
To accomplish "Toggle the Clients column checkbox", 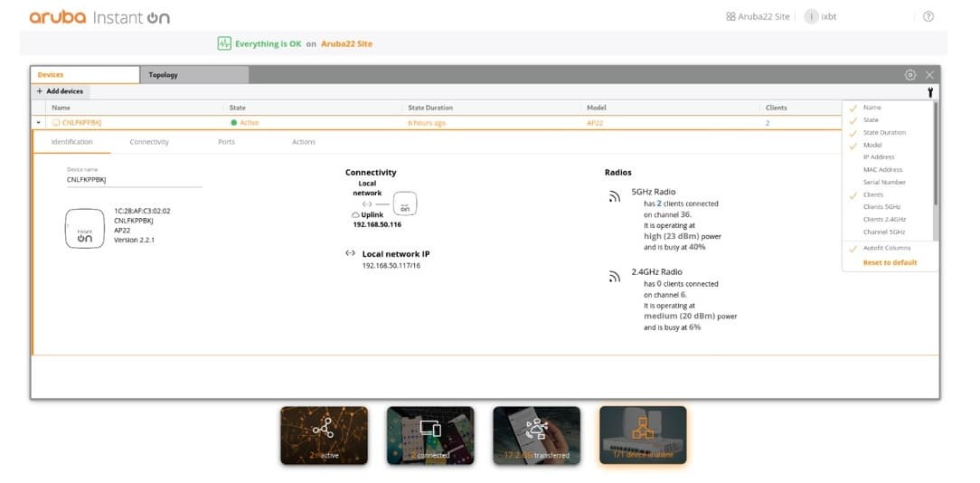I will (853, 195).
